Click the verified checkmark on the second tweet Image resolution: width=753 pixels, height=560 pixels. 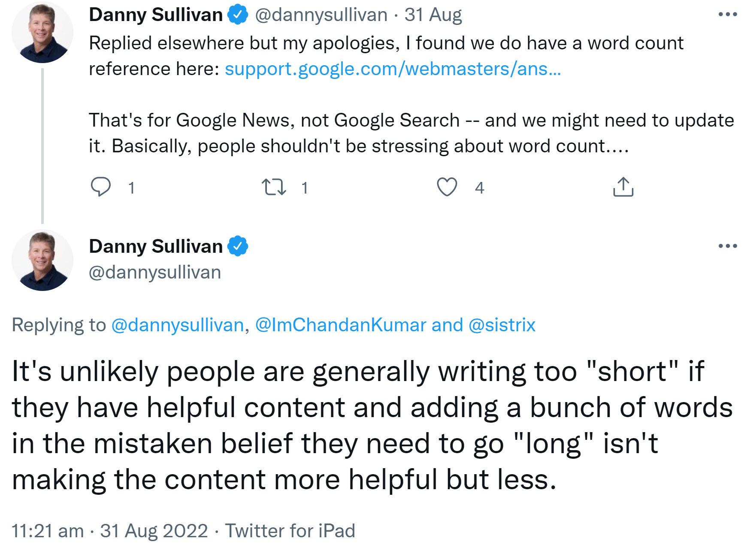[x=238, y=245]
